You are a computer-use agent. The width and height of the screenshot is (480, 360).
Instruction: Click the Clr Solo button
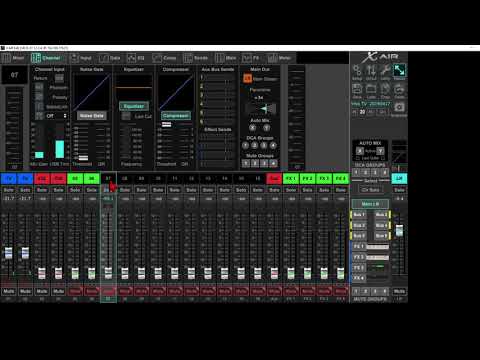click(370, 190)
